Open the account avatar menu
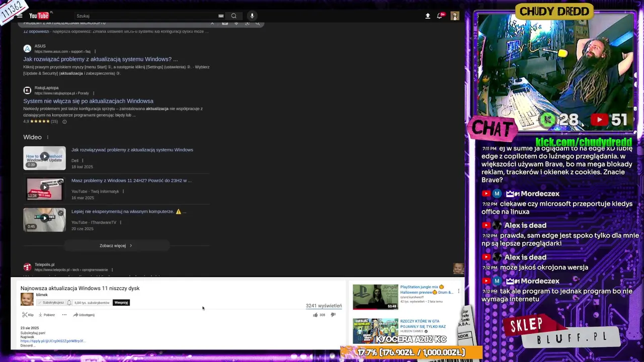Image resolution: width=644 pixels, height=362 pixels. (x=455, y=16)
